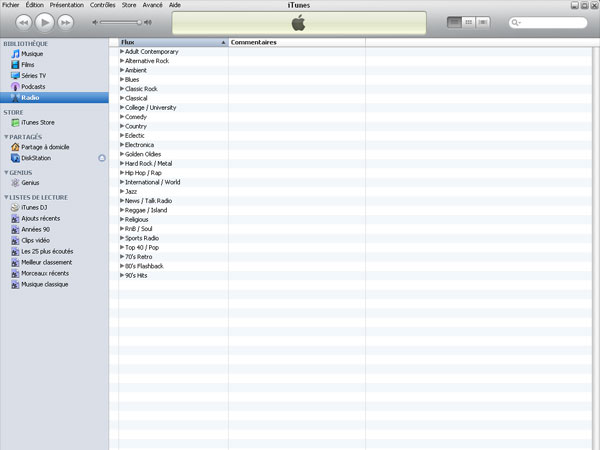Eject the DiskStation shared library

[102, 158]
